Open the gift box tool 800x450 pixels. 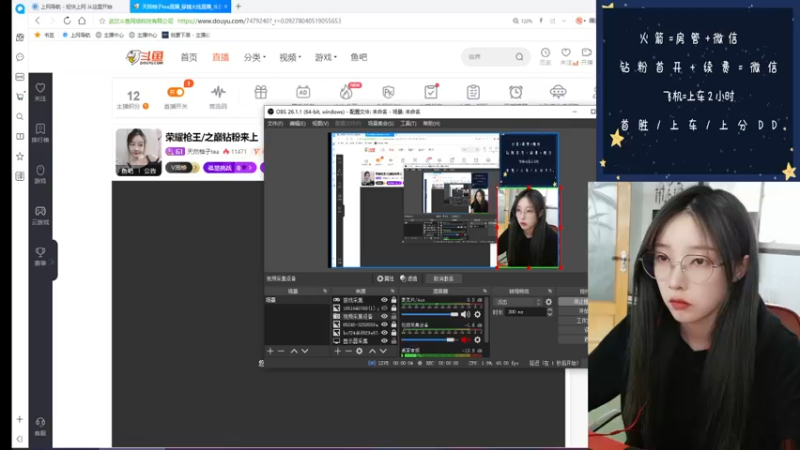click(261, 92)
